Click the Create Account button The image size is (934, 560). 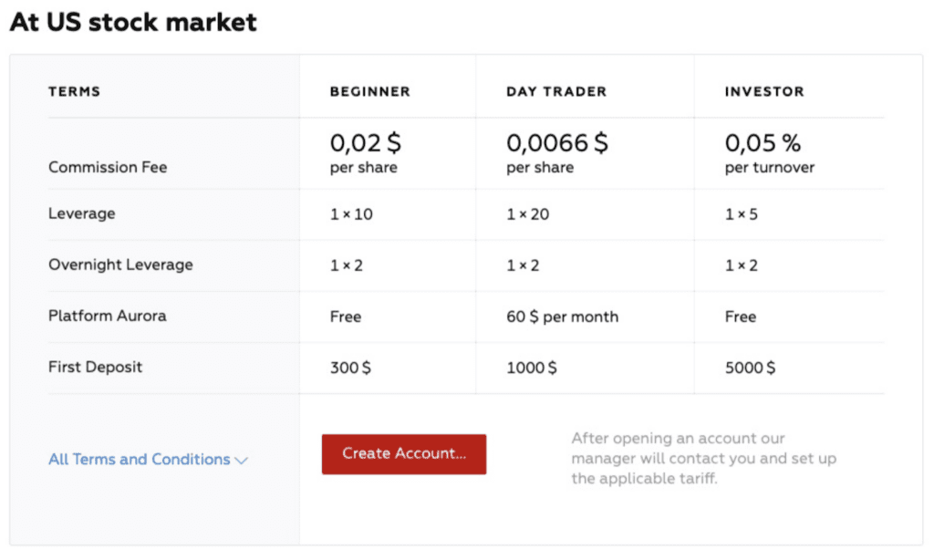click(x=403, y=454)
